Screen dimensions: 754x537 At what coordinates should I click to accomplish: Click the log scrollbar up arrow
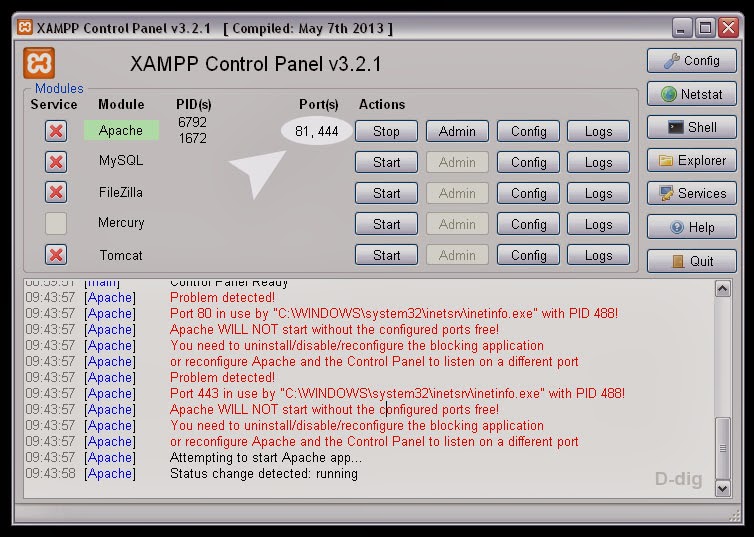[723, 288]
